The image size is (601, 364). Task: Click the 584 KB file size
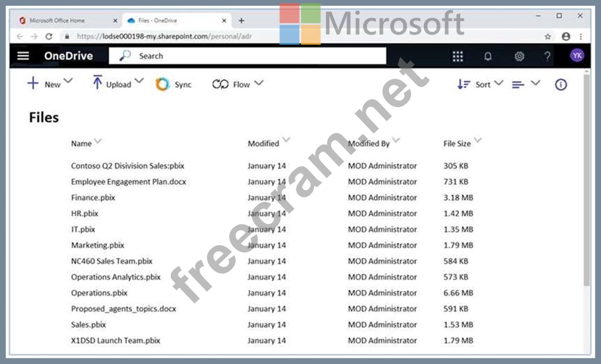(x=456, y=261)
